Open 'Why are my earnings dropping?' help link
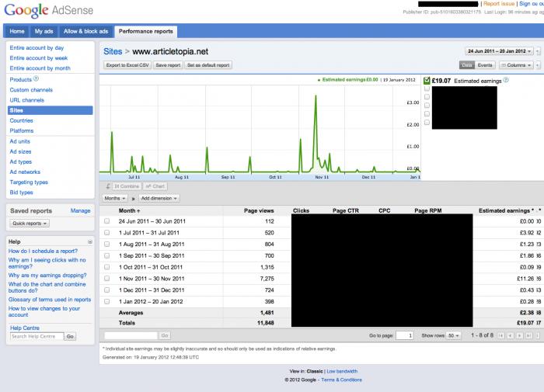 47,276
